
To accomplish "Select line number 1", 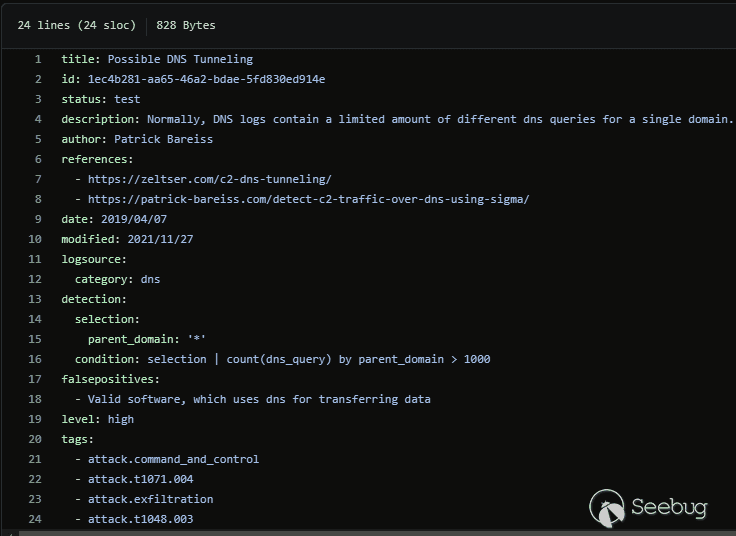I will (x=38, y=59).
